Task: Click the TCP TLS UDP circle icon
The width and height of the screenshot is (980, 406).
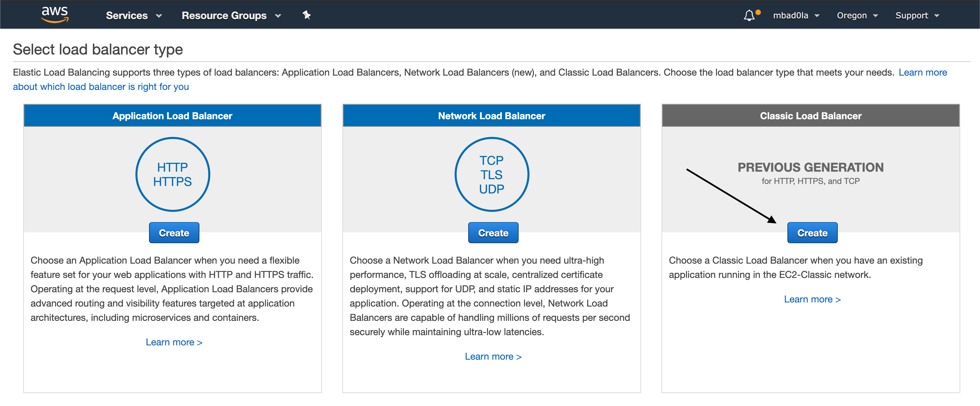Action: pos(491,174)
